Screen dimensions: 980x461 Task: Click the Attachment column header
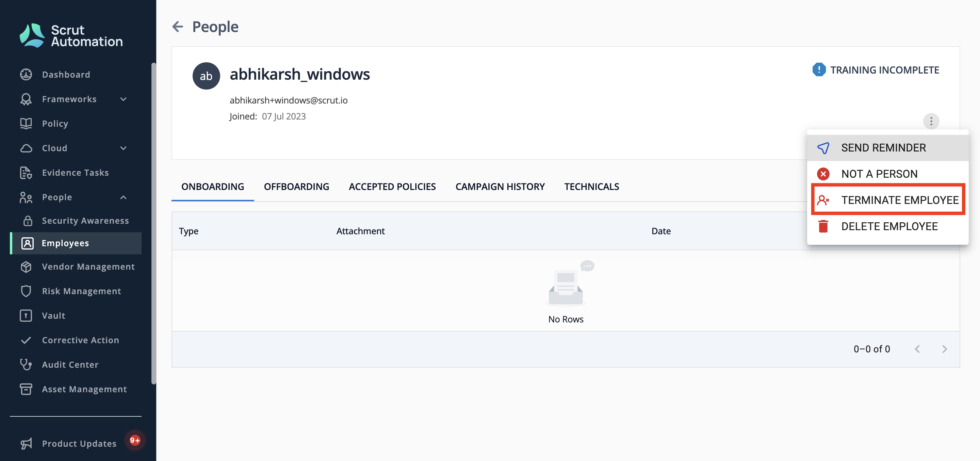tap(360, 231)
